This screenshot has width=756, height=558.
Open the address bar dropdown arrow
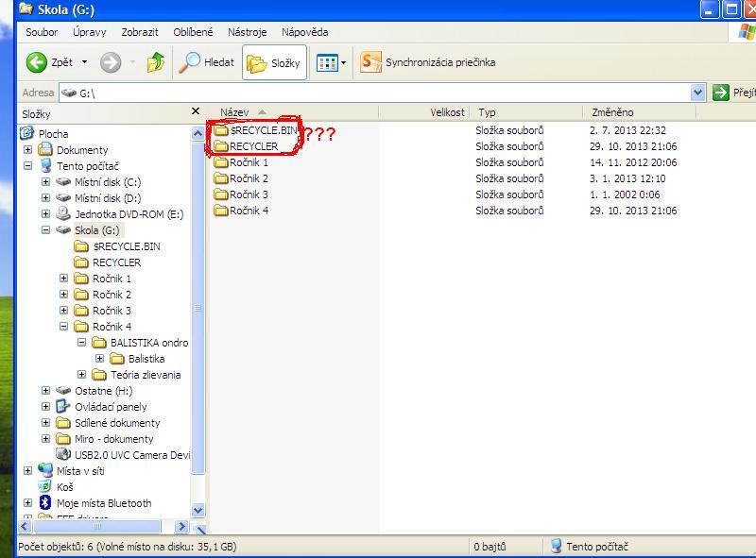point(698,93)
